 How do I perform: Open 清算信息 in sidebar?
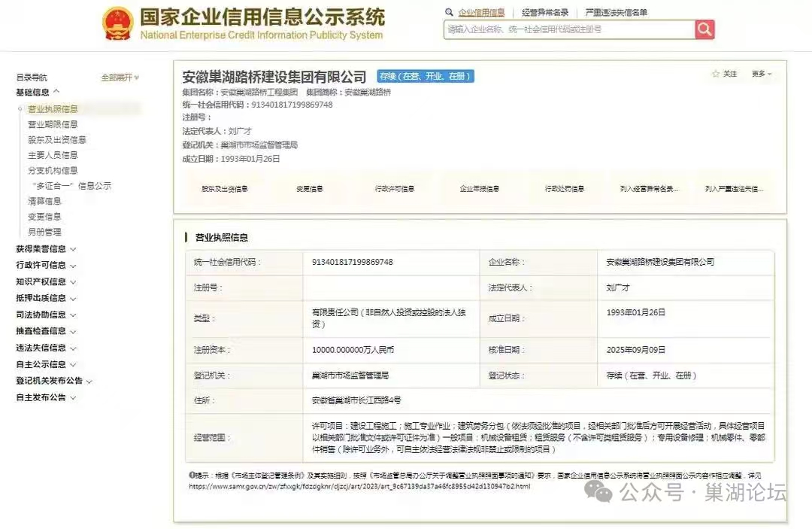44,201
